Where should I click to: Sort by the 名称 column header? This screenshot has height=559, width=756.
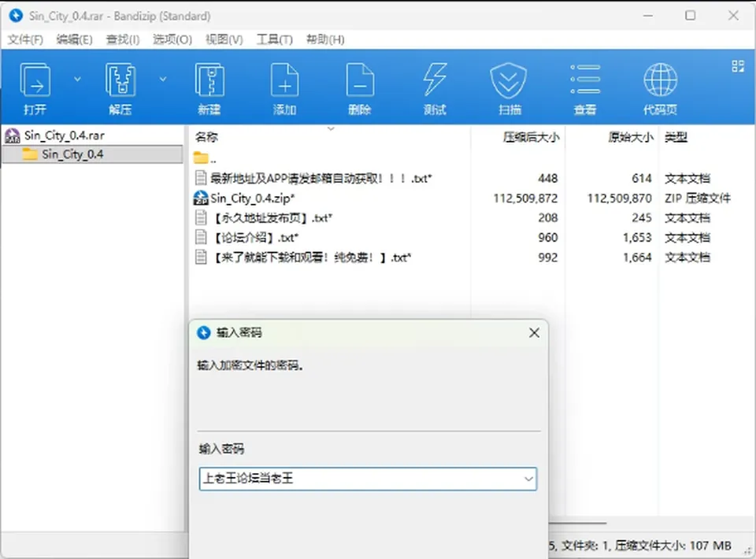[207, 137]
